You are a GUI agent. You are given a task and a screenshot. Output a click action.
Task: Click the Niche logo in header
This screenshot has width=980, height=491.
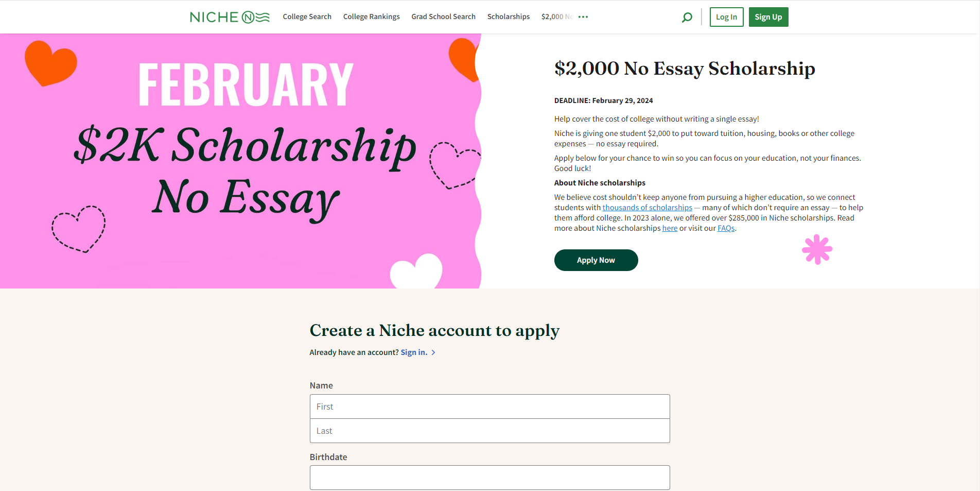click(230, 17)
